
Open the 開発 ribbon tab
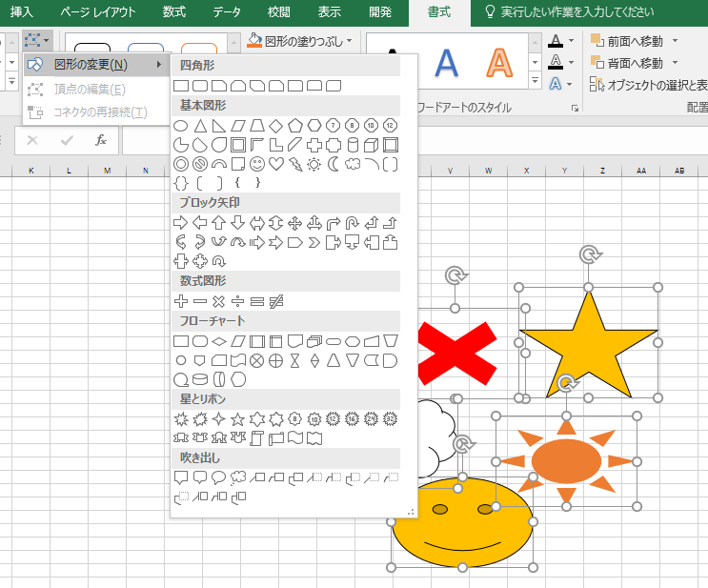(x=380, y=11)
